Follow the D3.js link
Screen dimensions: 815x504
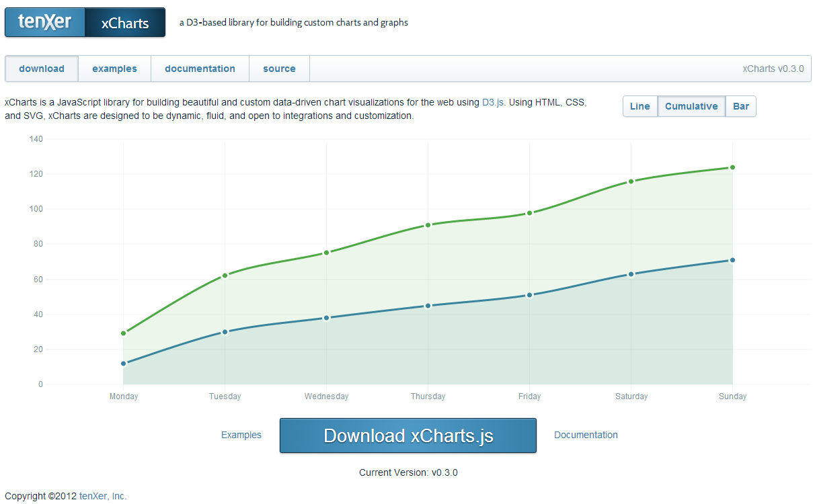pos(494,103)
